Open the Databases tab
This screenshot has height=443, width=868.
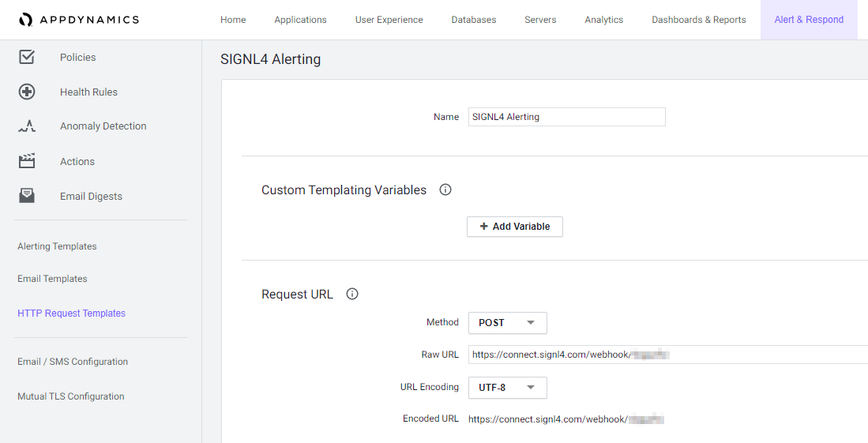click(x=474, y=20)
